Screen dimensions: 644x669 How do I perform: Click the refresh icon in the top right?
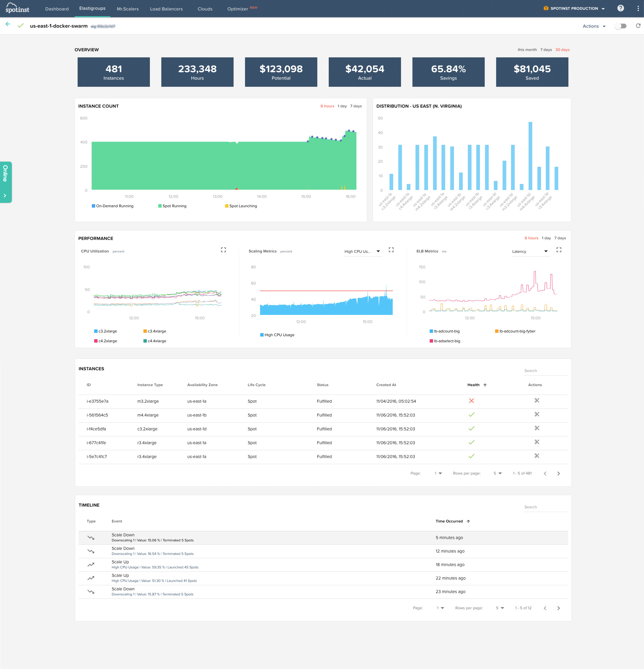coord(638,26)
